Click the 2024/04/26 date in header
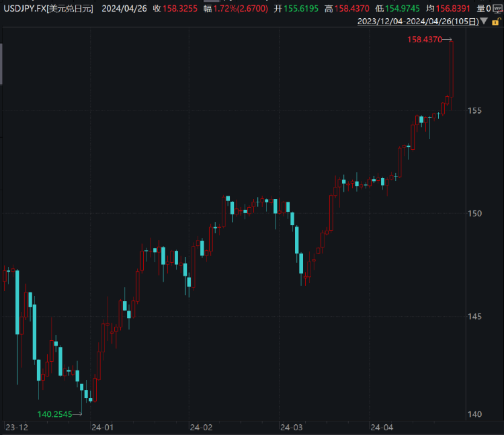This screenshot has height=435, width=504. click(x=124, y=9)
